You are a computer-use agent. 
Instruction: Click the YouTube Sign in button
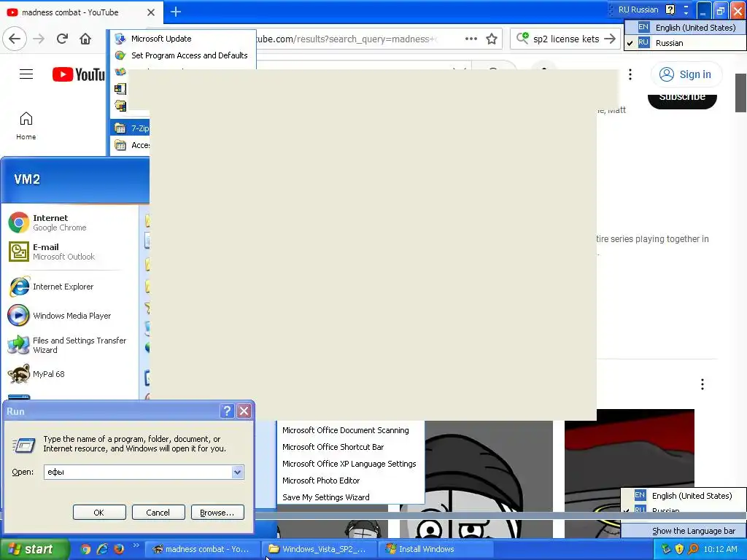pos(686,74)
